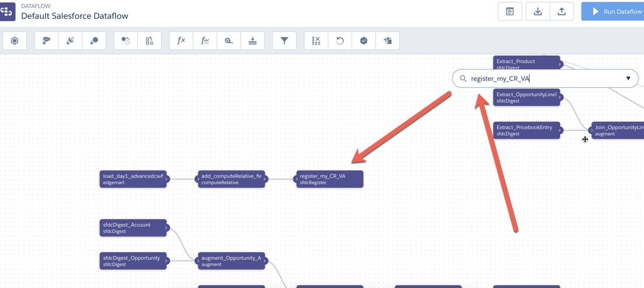The image size is (644, 288).
Task: Add an append transformation node
Action: pyautogui.click(x=126, y=41)
